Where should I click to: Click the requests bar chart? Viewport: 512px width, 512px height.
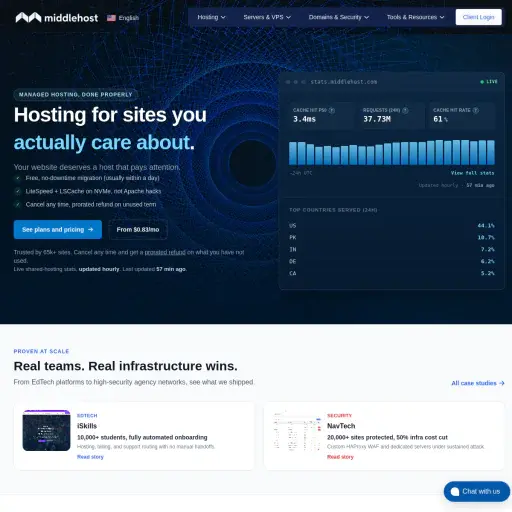392,152
